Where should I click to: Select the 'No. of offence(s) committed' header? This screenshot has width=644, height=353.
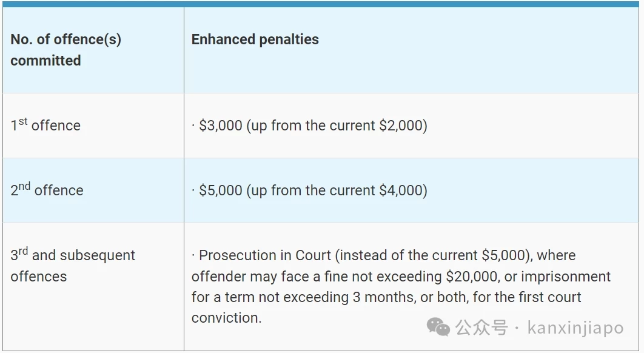click(65, 50)
